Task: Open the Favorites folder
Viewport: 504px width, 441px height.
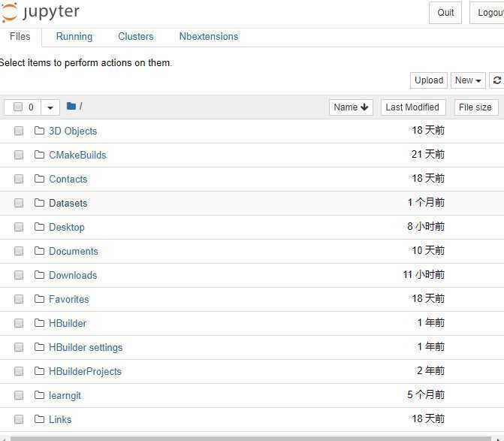Action: [x=69, y=300]
